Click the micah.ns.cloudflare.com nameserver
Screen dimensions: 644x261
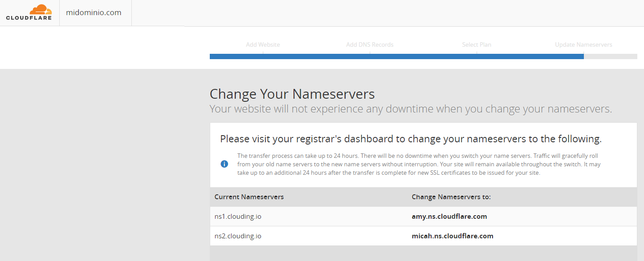coord(452,236)
